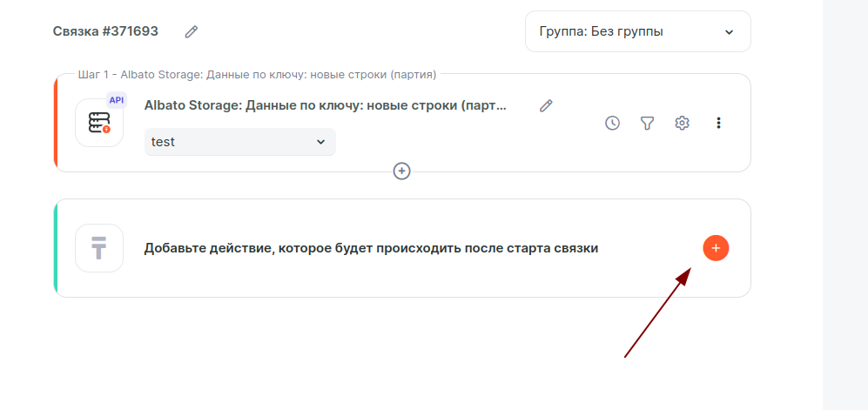868x410 pixels.
Task: Click the green left edge of action card
Action: (56, 248)
